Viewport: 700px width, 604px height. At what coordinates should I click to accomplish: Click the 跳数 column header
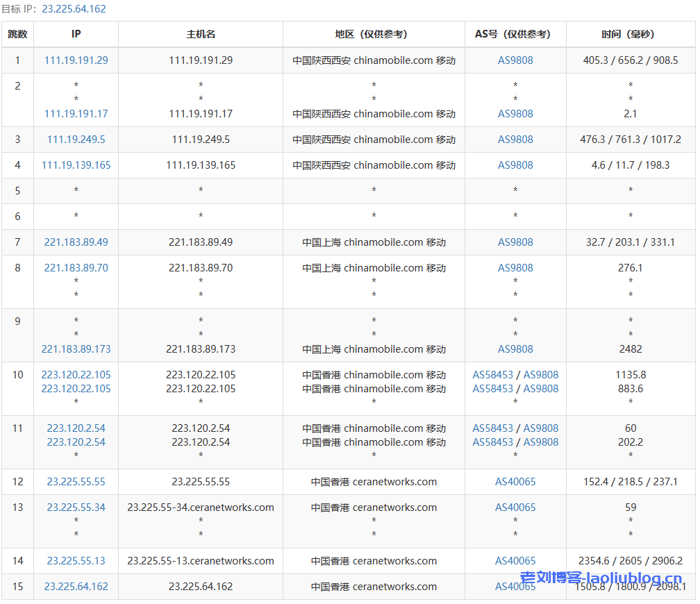pos(18,34)
